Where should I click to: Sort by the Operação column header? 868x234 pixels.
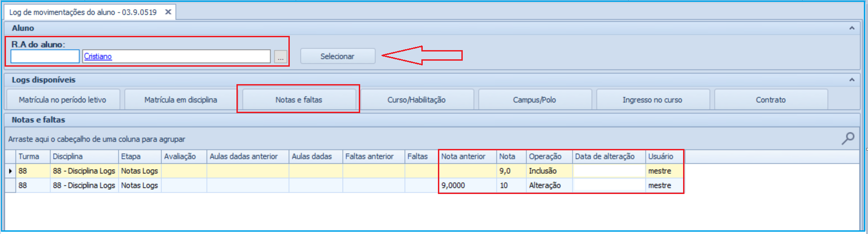click(x=549, y=156)
